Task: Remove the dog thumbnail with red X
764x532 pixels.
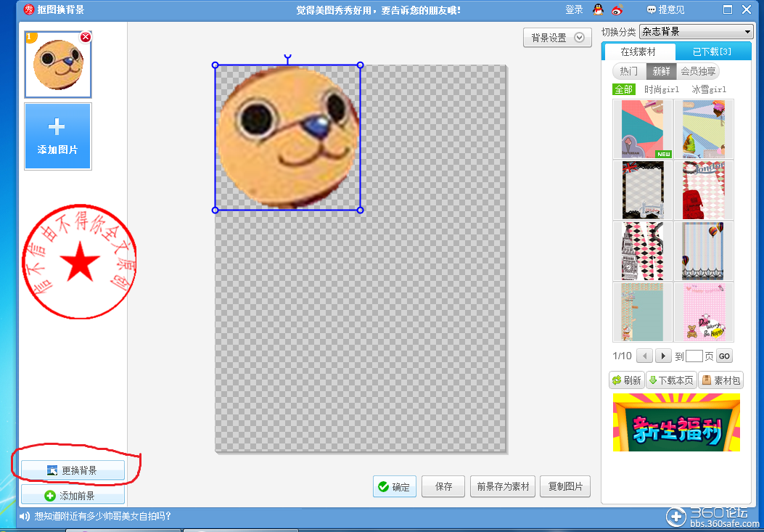Action: pyautogui.click(x=86, y=37)
